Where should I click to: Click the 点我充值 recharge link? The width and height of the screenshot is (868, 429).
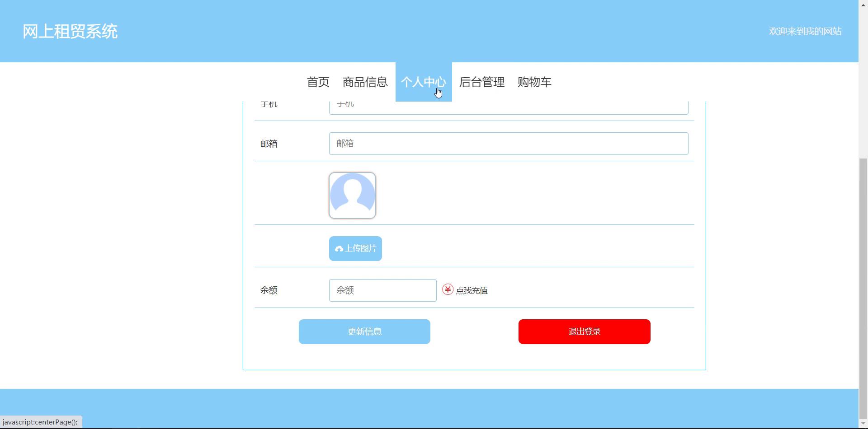[472, 291]
